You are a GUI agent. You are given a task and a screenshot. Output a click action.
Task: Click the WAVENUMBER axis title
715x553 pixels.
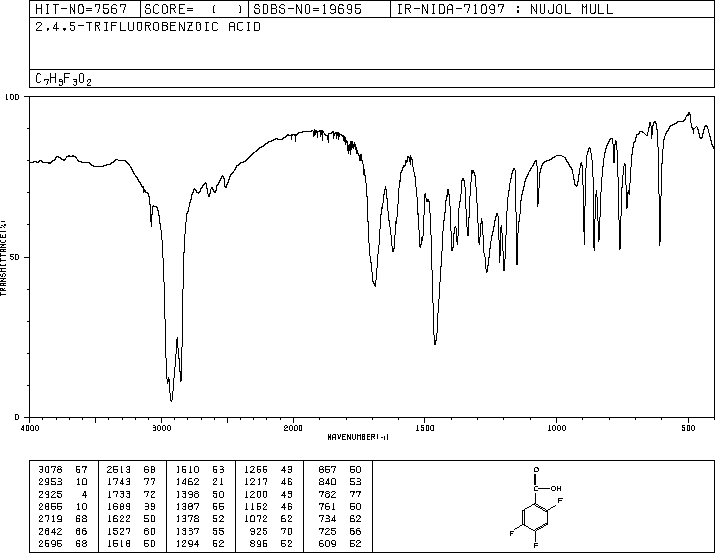358,437
